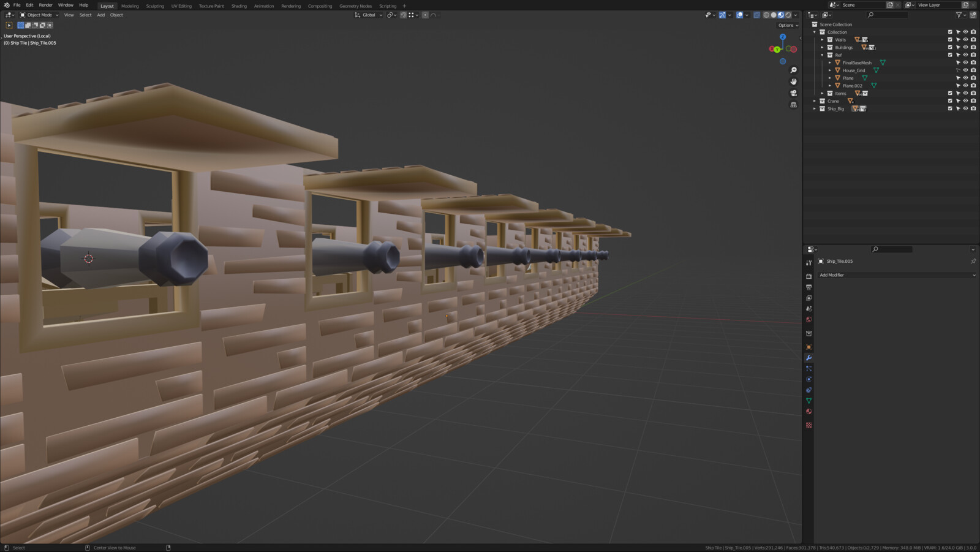Screen dimensions: 980x552
Task: Expand the Plane.002 object
Action: pyautogui.click(x=830, y=86)
